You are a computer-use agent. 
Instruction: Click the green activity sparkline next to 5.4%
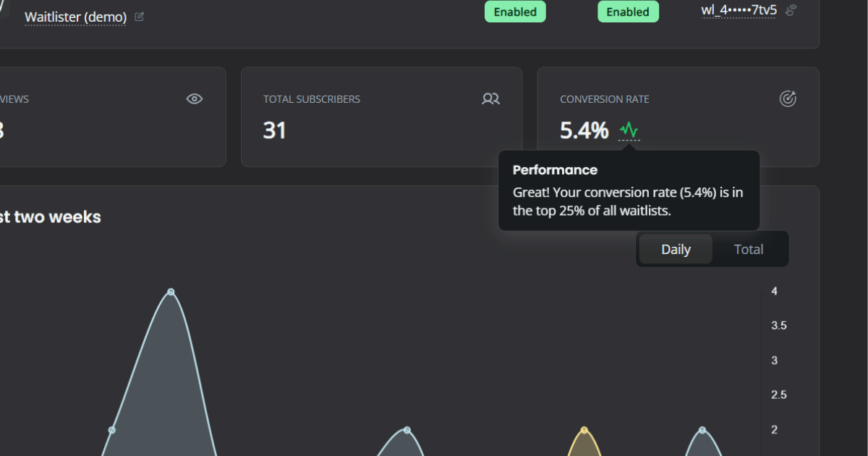click(628, 131)
